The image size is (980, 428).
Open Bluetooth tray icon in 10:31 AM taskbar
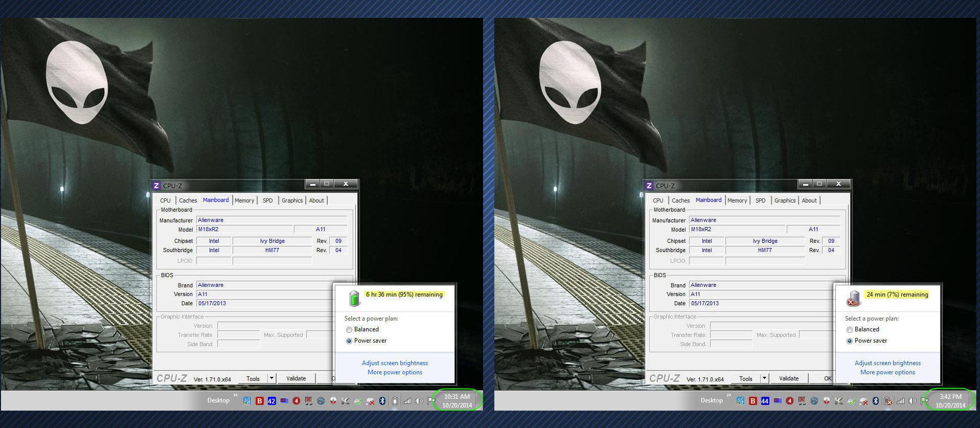click(x=382, y=401)
